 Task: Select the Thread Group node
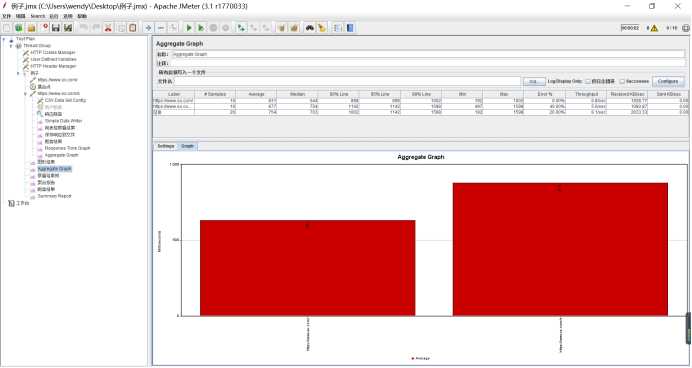(x=37, y=46)
